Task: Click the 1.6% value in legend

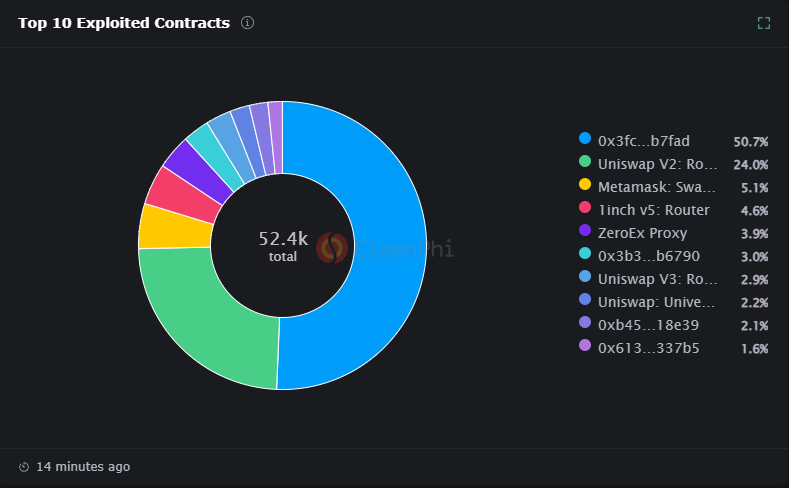Action: pyautogui.click(x=754, y=349)
